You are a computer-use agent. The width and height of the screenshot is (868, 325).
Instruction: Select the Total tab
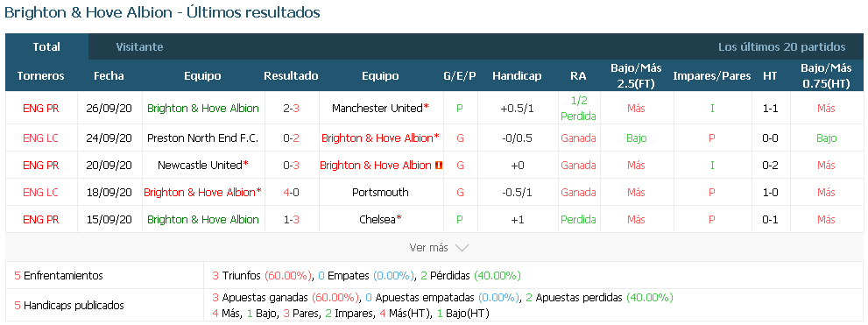pyautogui.click(x=46, y=47)
